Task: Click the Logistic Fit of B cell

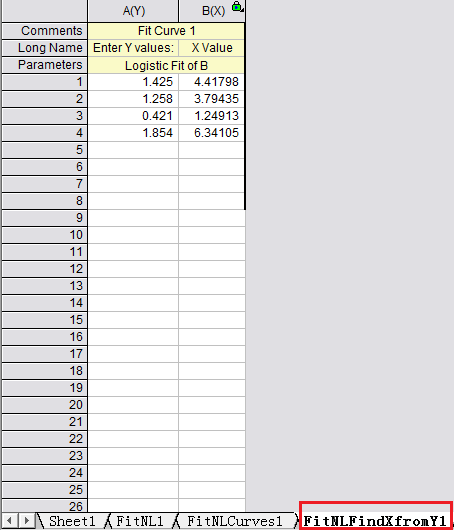Action: (166, 65)
